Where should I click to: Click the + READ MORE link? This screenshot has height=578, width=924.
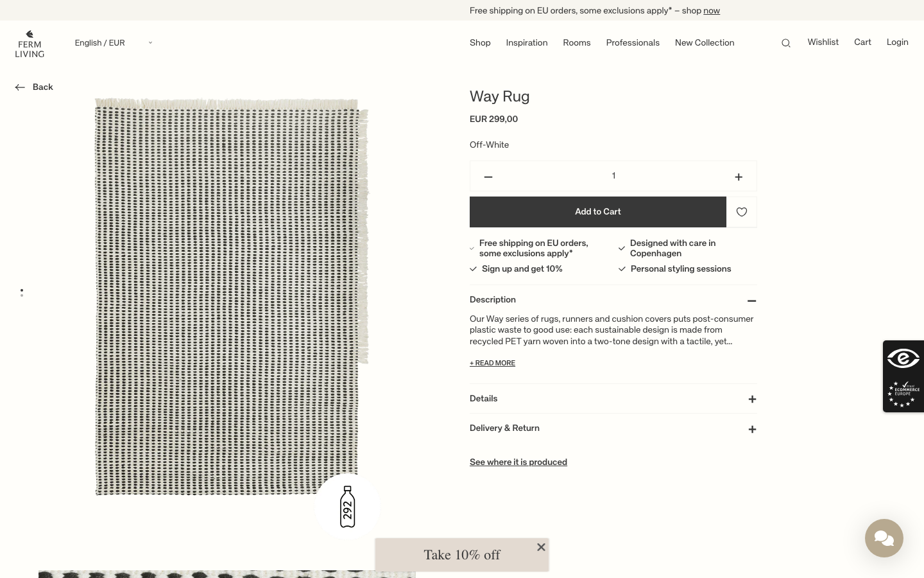[x=492, y=363]
